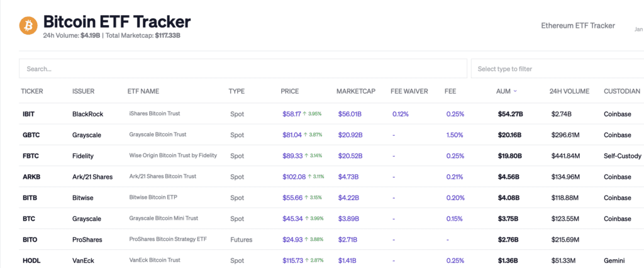Viewport: 644px width, 268px height.
Task: Click the $19.80B AUM value
Action: click(x=509, y=156)
